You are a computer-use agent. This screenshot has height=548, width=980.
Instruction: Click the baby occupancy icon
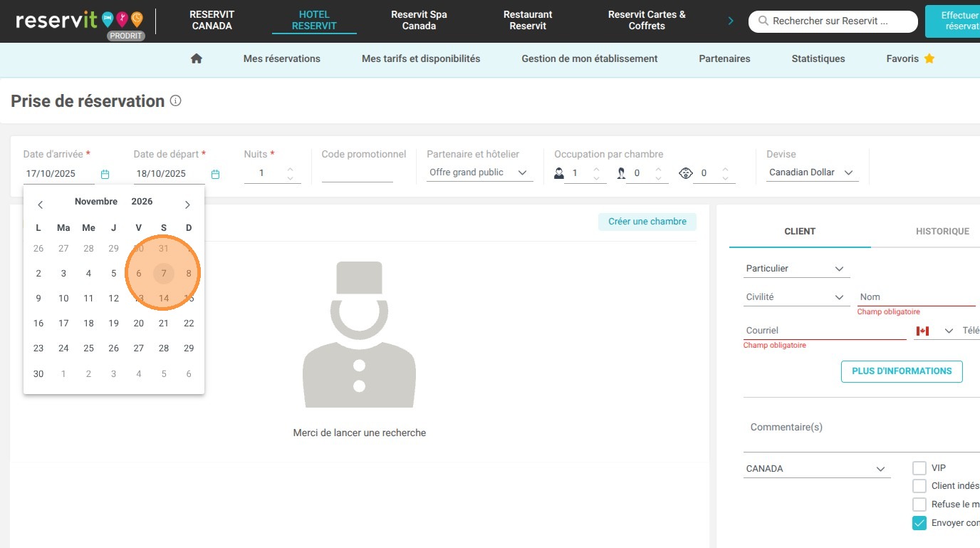[686, 173]
